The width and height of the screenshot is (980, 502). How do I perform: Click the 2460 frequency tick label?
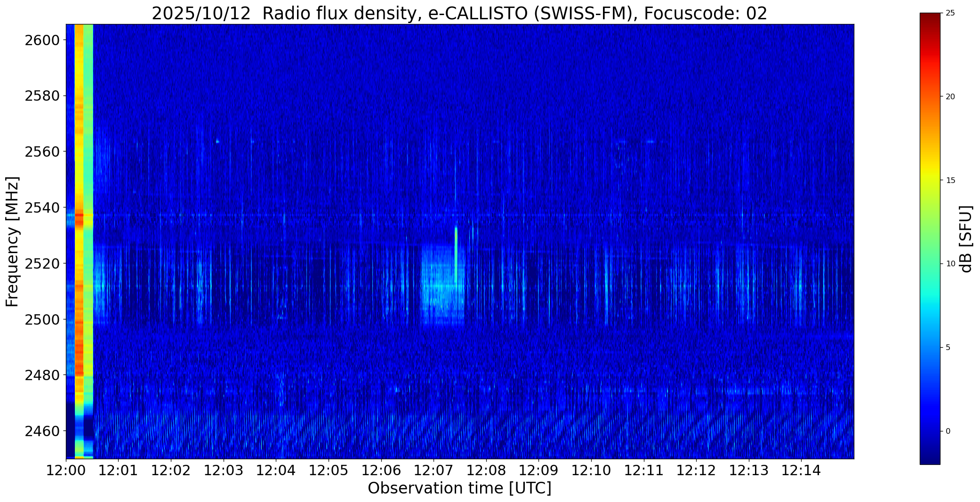tap(42, 431)
